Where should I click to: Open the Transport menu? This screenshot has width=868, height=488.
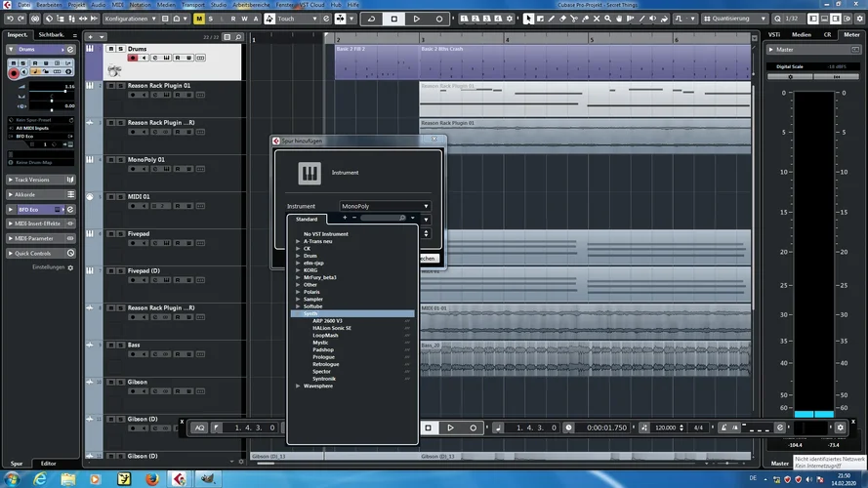click(x=193, y=5)
